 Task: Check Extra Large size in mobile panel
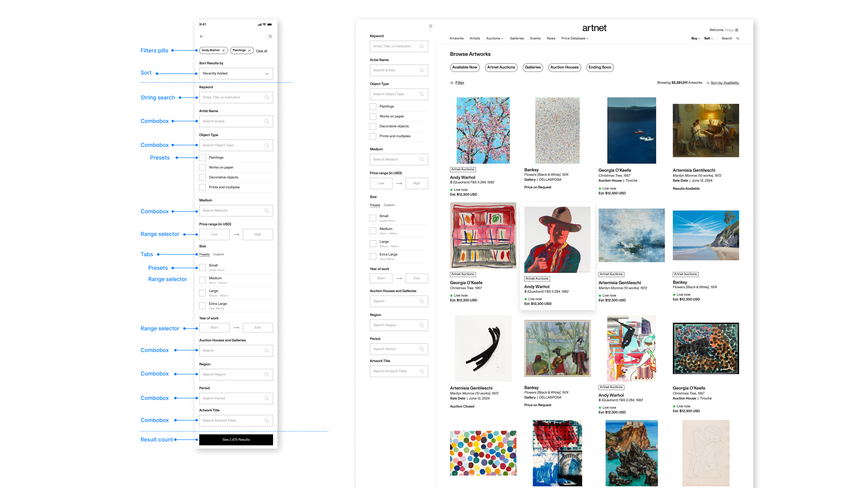[x=203, y=306]
